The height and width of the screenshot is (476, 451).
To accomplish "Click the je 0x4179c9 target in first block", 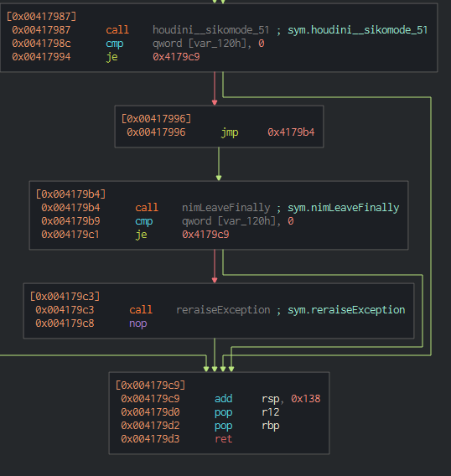I will 176,57.
